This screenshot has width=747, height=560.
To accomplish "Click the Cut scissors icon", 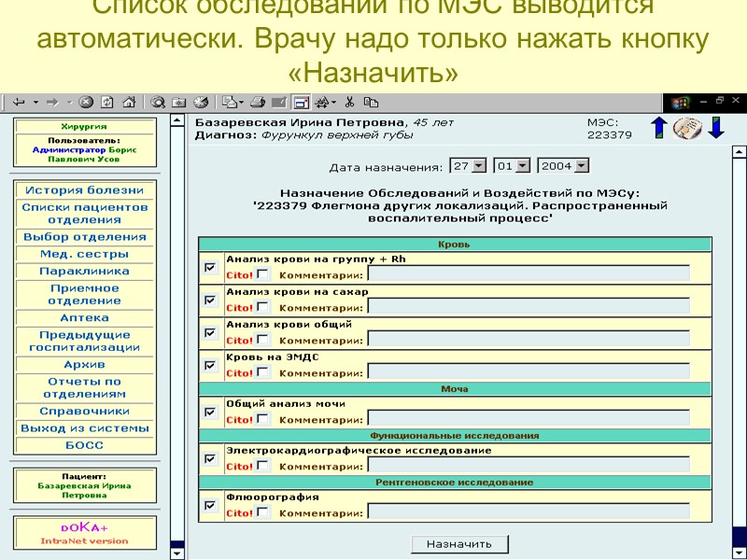I will [349, 102].
